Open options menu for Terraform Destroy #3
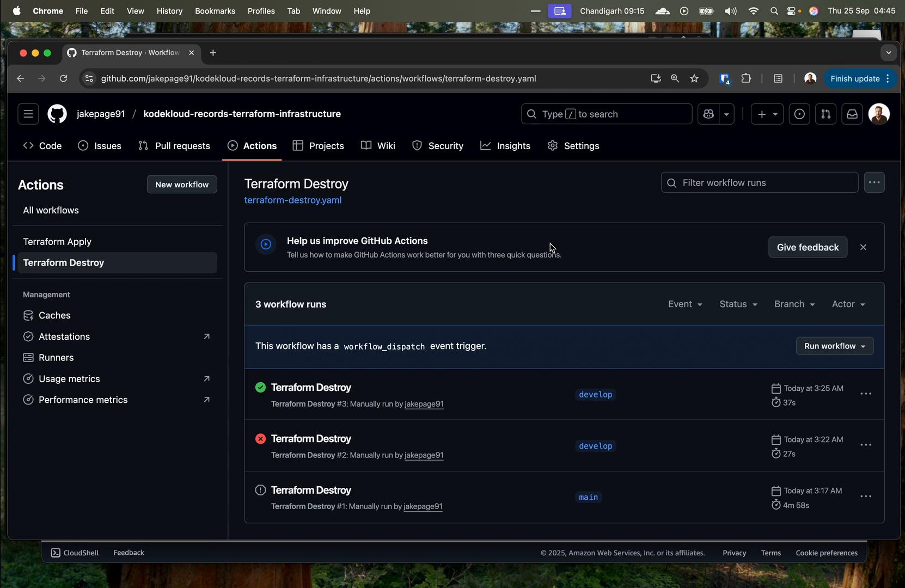 (x=866, y=394)
